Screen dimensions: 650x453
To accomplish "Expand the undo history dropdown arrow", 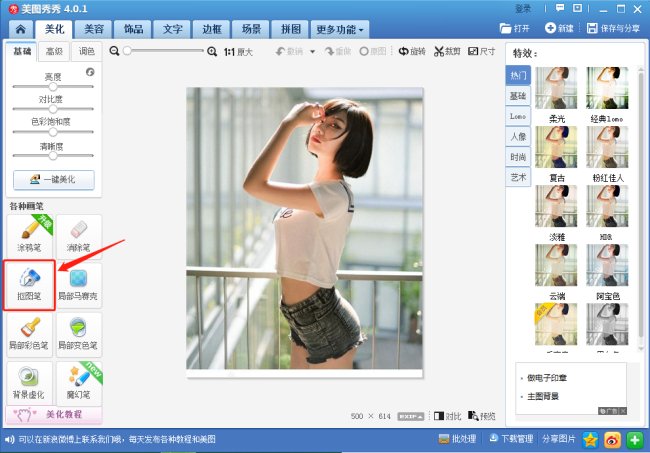I will coord(313,51).
